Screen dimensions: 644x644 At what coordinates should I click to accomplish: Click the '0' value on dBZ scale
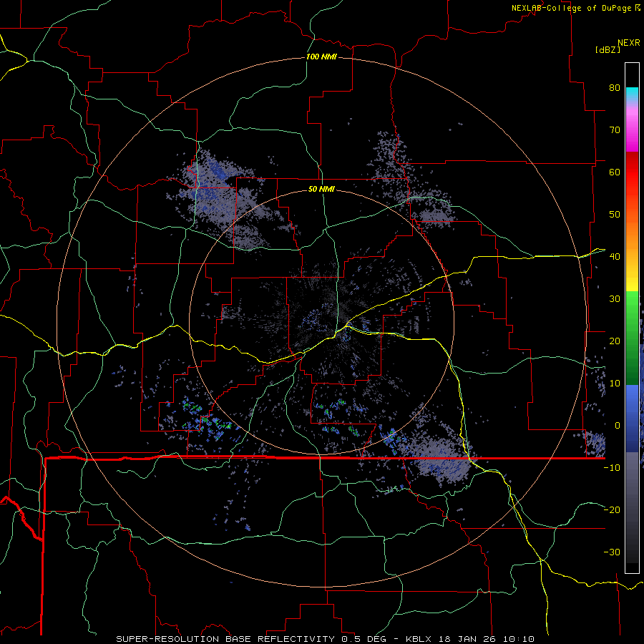point(618,426)
